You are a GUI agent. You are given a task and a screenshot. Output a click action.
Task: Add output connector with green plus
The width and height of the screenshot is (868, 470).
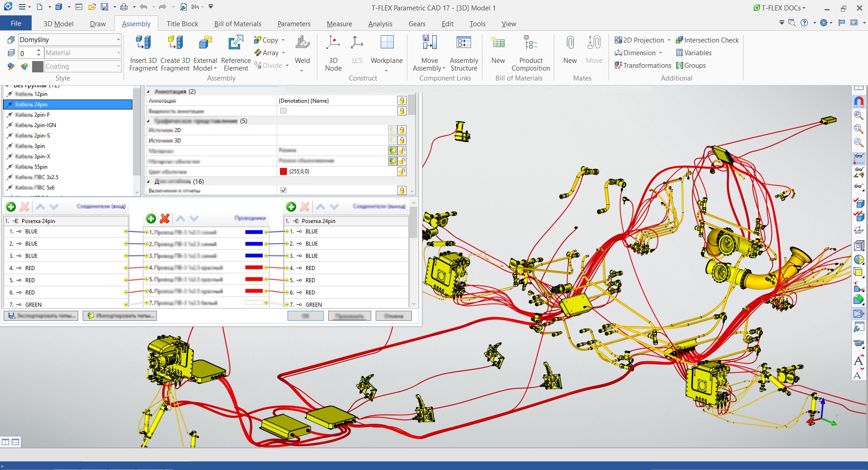pyautogui.click(x=291, y=207)
